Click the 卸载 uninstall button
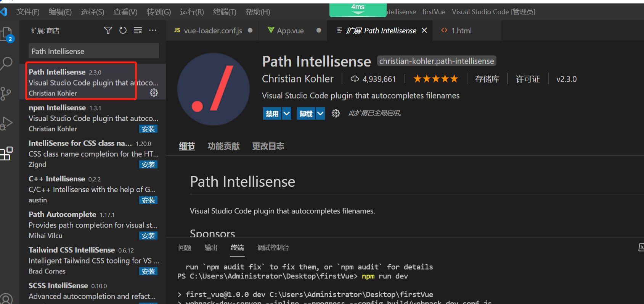Screen dimensions: 644x304 click(x=306, y=113)
